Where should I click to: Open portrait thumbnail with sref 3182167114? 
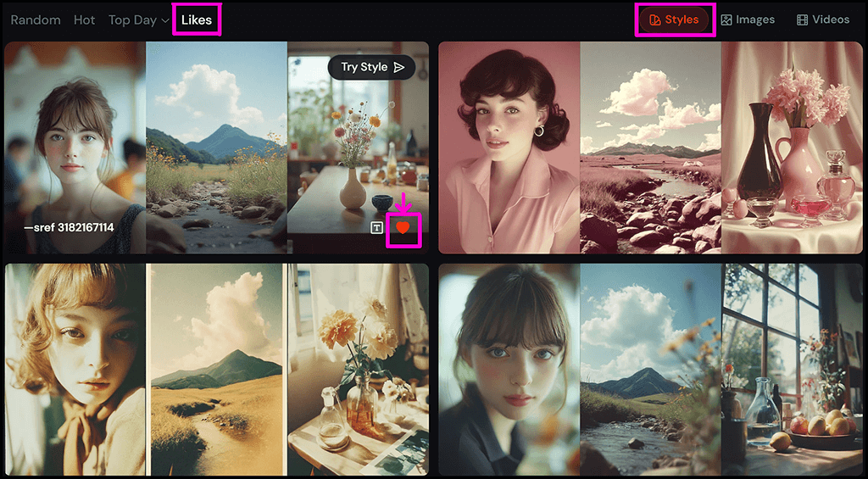[75, 148]
